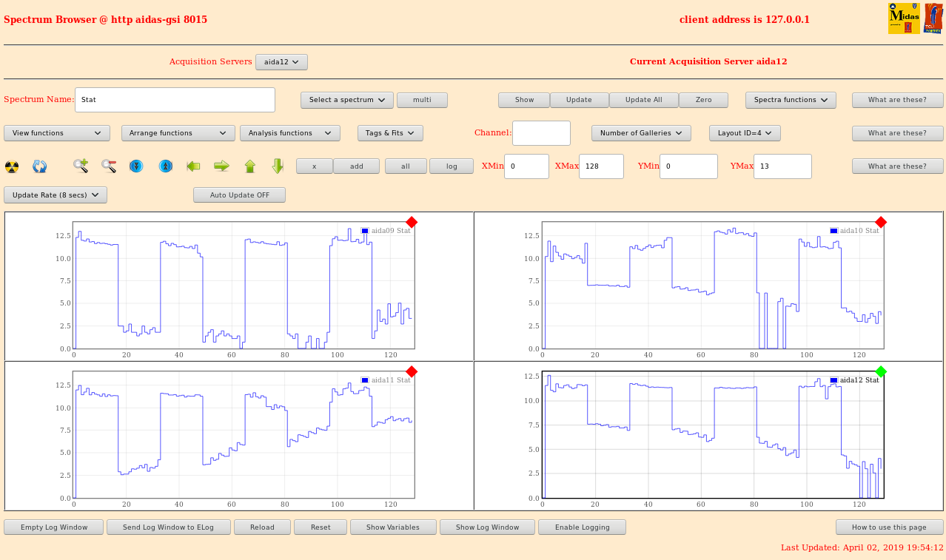The width and height of the screenshot is (946, 560).
Task: Click the Spectrum Name input field
Action: click(x=175, y=100)
